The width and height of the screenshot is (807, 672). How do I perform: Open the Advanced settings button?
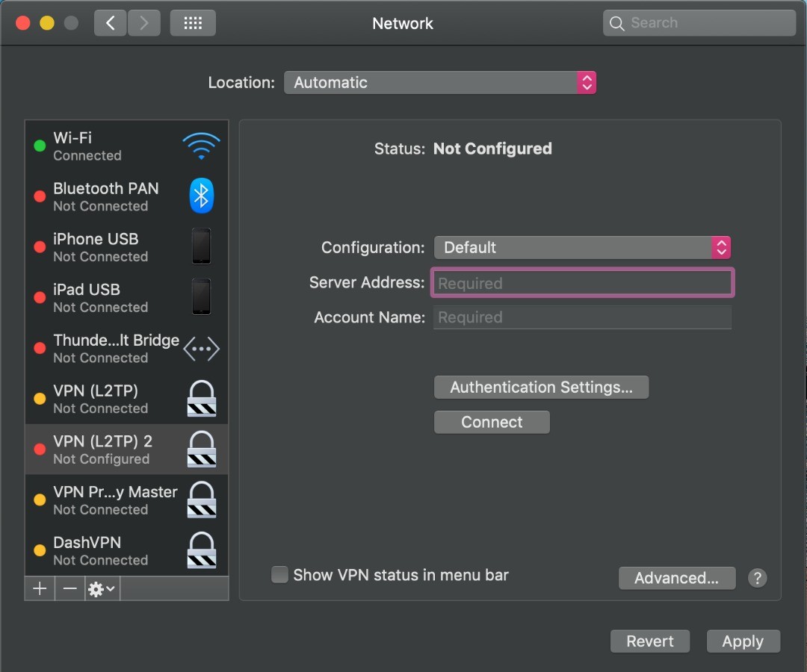click(x=676, y=578)
